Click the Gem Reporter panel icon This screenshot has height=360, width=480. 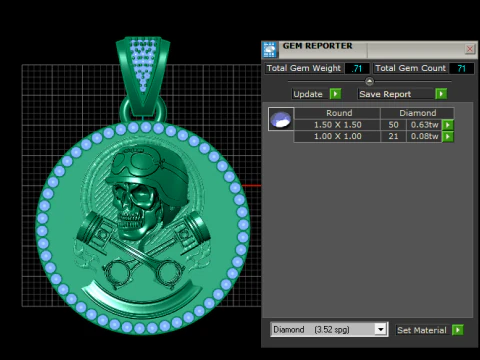[270, 50]
